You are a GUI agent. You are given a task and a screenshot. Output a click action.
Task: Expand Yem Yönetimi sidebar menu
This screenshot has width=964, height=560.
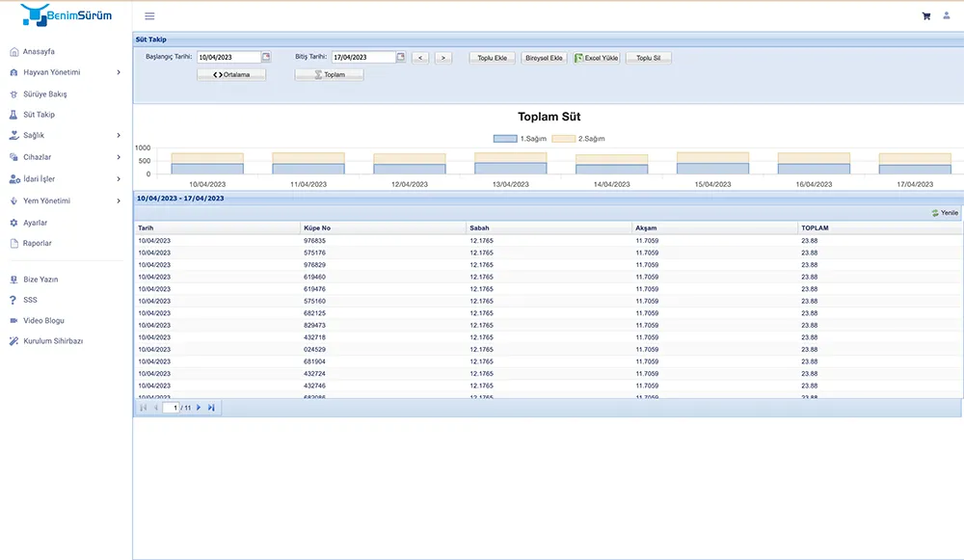(65, 200)
